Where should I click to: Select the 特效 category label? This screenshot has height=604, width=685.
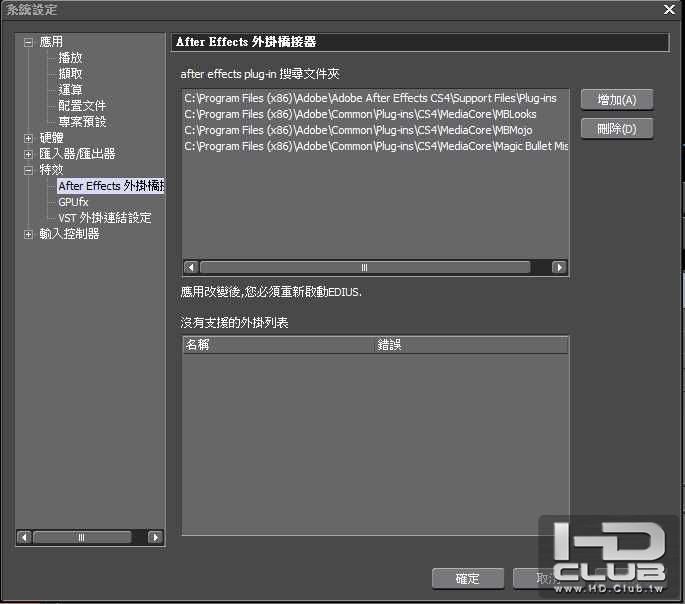tap(51, 169)
